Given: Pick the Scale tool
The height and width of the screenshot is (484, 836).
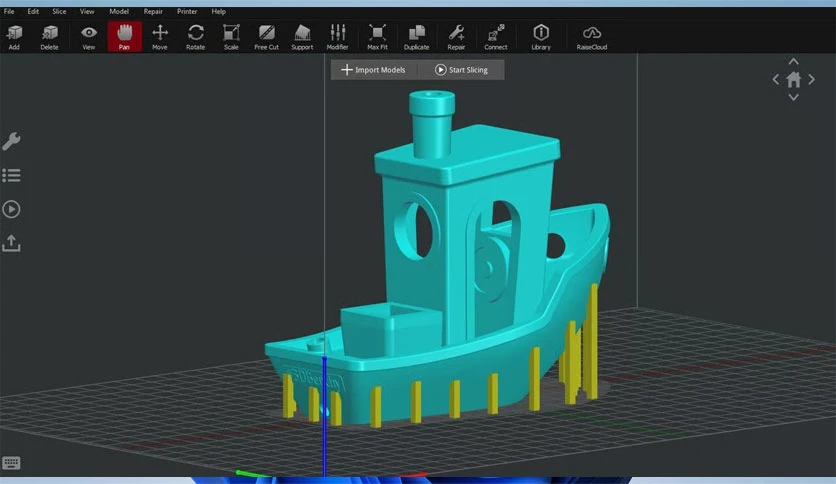Looking at the screenshot, I should tap(231, 37).
